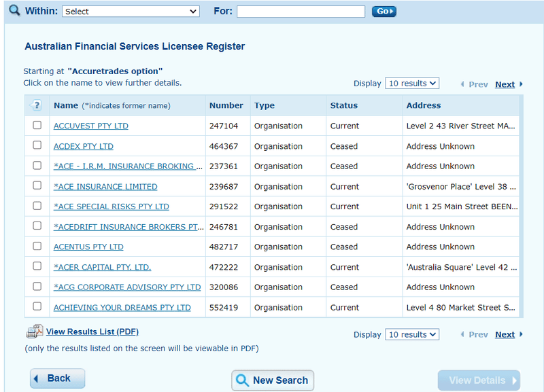Click address 'Australia Square' Level 42
Image resolution: width=544 pixels, height=392 pixels.
coord(462,267)
